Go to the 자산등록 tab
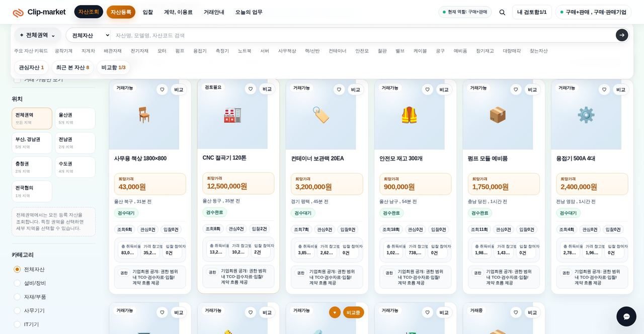 [x=121, y=12]
